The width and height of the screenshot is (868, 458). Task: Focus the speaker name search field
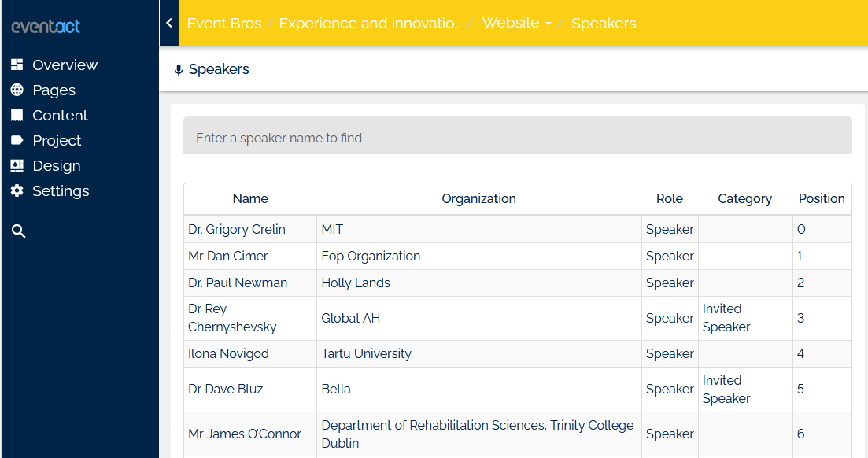(517, 138)
